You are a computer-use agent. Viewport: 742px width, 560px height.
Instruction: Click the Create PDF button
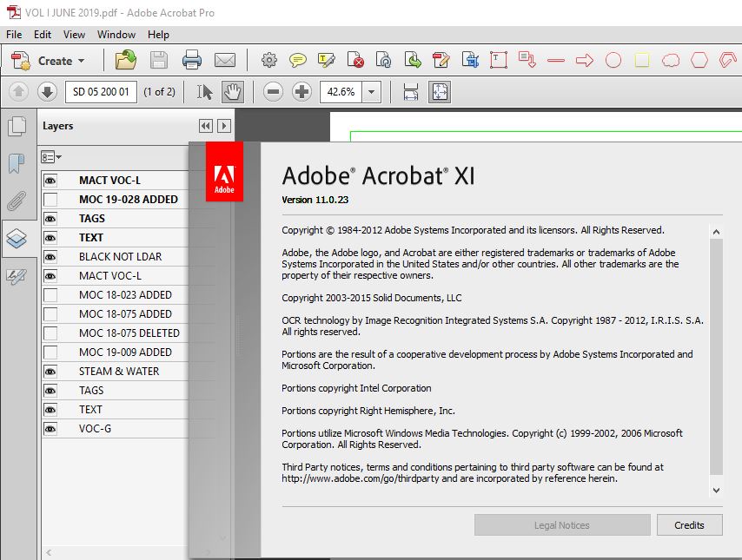click(x=47, y=61)
